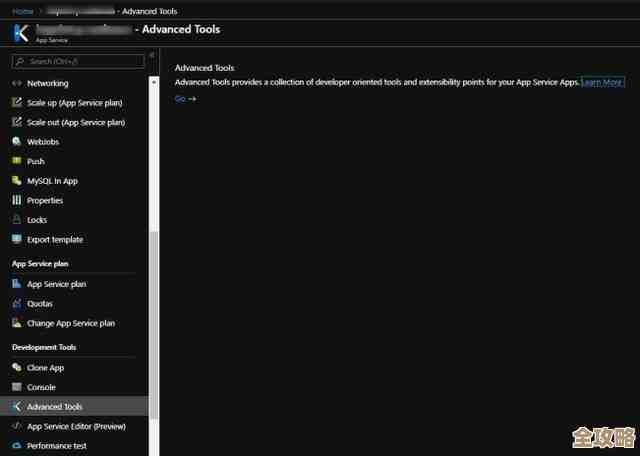Click the App Service plan section heading
This screenshot has height=456, width=640.
40,264
